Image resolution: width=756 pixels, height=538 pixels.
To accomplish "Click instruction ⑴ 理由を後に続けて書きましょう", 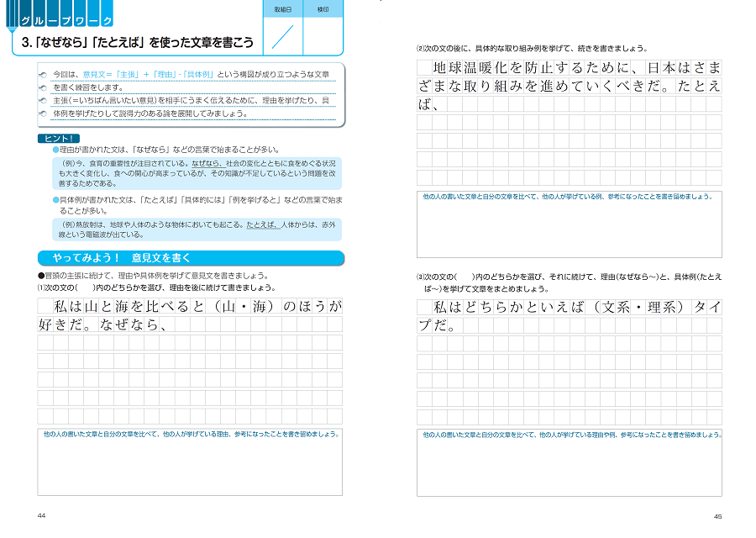I will click(x=157, y=287).
